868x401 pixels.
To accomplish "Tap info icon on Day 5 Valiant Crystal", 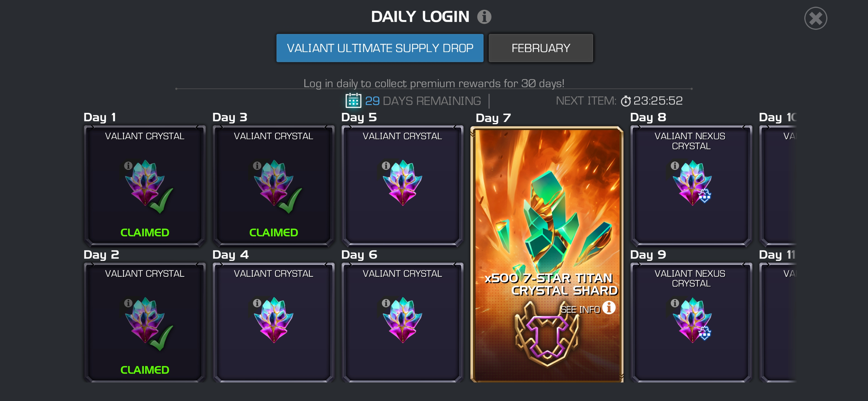I will coord(386,166).
